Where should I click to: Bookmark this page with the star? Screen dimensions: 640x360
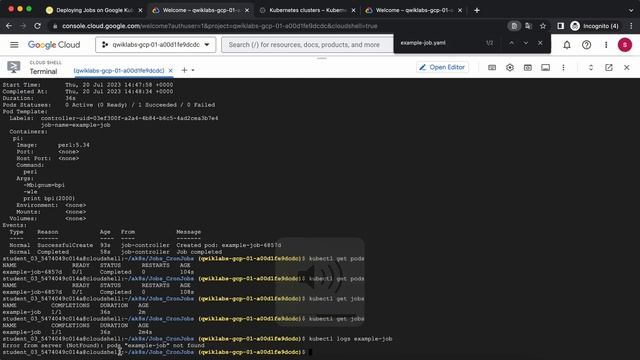[543, 26]
